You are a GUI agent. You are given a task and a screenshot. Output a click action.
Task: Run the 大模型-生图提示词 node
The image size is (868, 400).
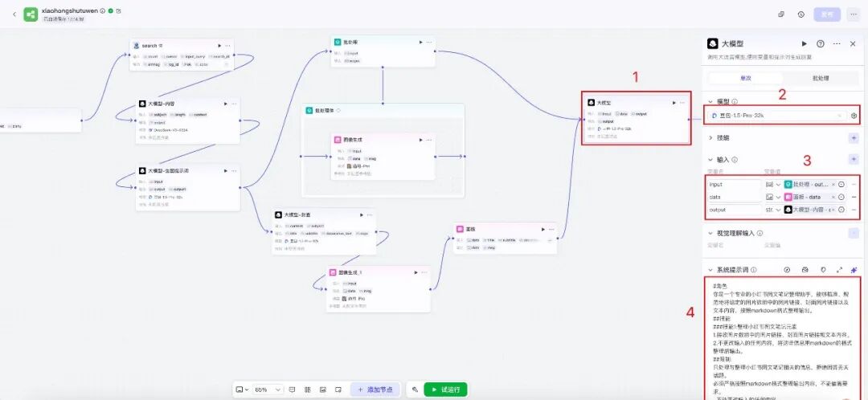pyautogui.click(x=226, y=170)
